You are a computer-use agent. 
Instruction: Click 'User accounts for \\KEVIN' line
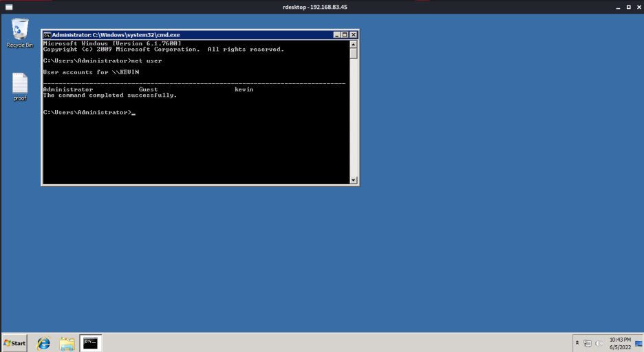(92, 71)
